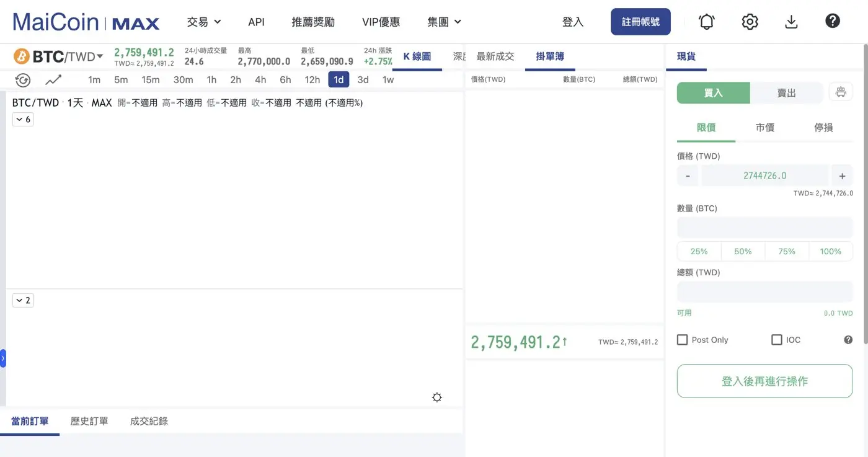The image size is (868, 457).
Task: Increase price with the plus button
Action: coord(842,175)
